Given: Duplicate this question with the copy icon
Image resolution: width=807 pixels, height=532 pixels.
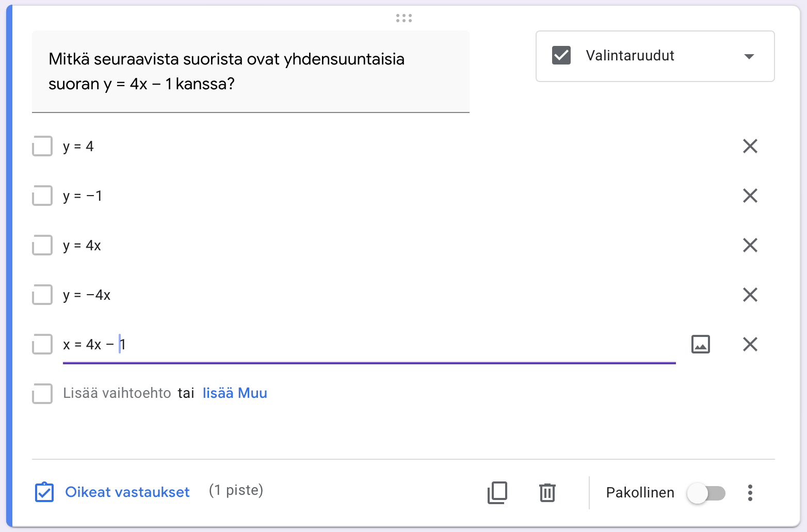Looking at the screenshot, I should [497, 492].
